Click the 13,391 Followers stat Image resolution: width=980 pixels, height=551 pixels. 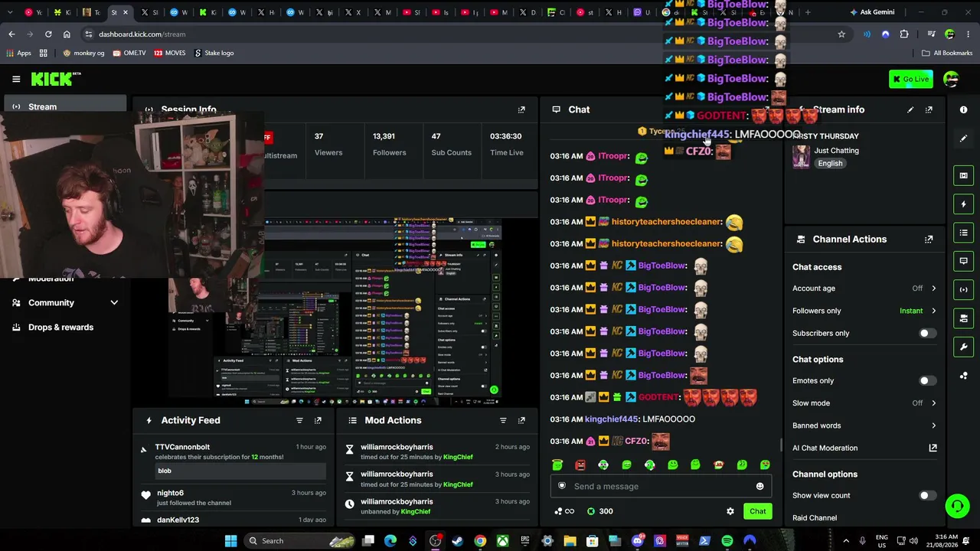[390, 144]
